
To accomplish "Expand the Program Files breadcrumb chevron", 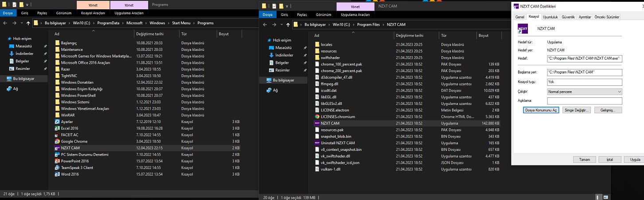I will click(383, 24).
